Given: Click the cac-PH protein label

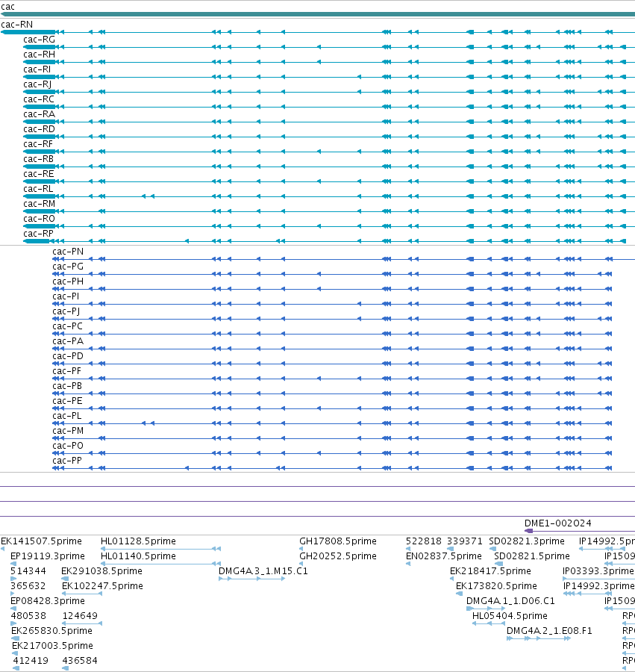Looking at the screenshot, I should tap(68, 281).
